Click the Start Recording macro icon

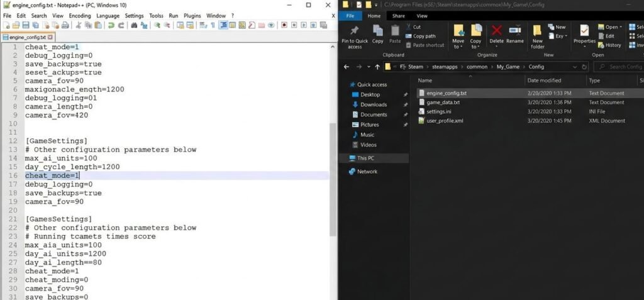coord(284,25)
